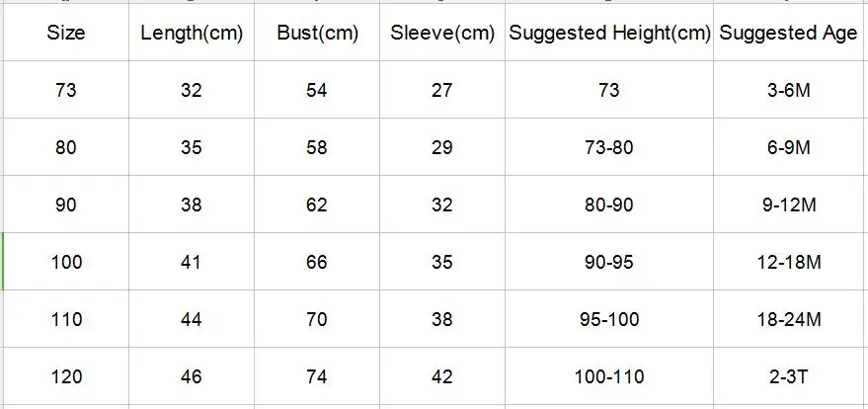Select the Sleeve(cm) header cell
The width and height of the screenshot is (868, 409).
[442, 33]
